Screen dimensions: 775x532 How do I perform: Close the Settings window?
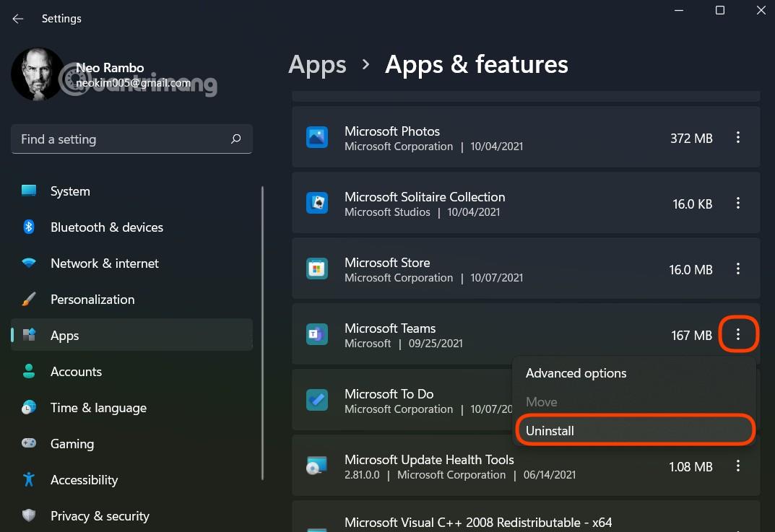(x=761, y=10)
